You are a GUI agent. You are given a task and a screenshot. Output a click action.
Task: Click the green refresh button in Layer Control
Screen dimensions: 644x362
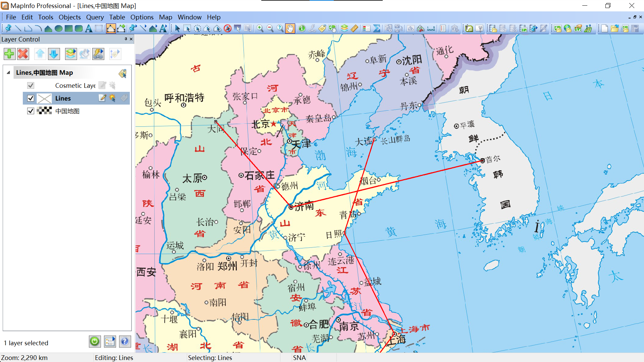coord(95,341)
